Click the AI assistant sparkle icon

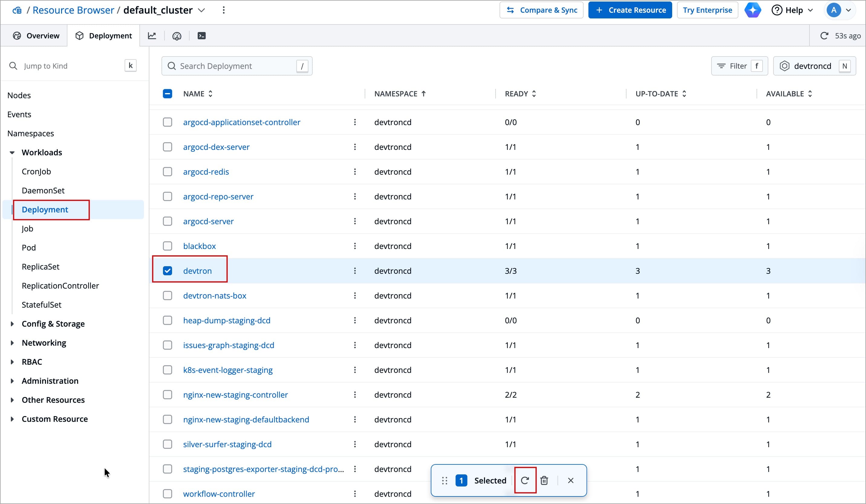(x=753, y=10)
